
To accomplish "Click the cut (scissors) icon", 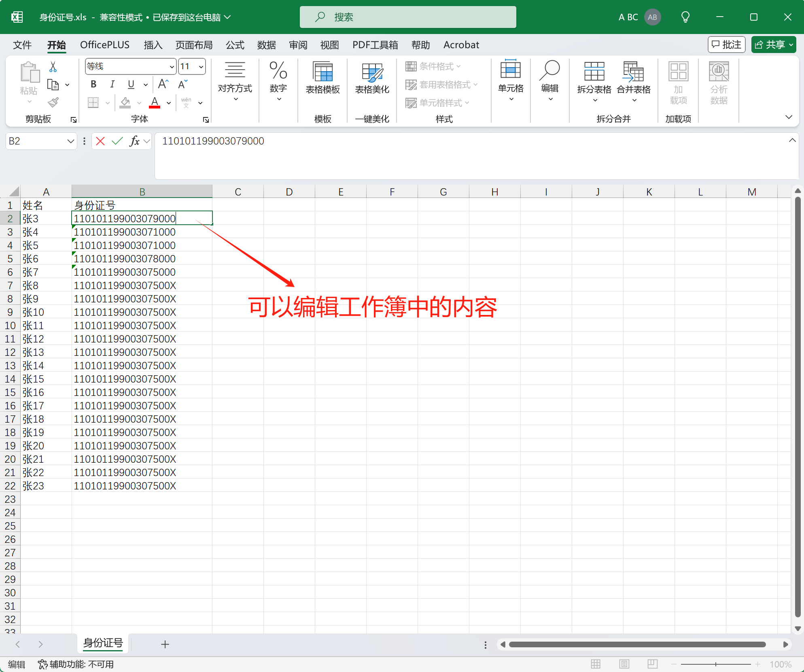I will (x=53, y=66).
